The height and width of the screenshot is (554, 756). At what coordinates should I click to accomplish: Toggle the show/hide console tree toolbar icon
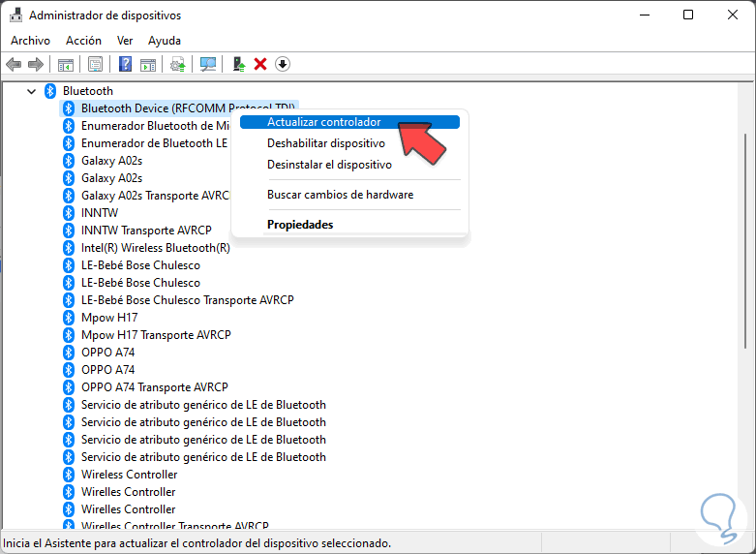tap(66, 64)
